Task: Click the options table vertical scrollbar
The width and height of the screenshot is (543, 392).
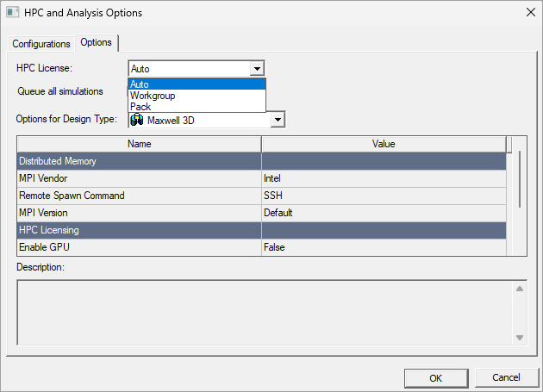Action: [x=520, y=179]
